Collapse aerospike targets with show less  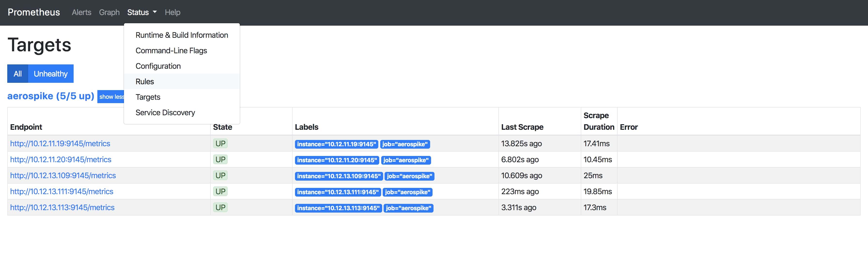[111, 97]
